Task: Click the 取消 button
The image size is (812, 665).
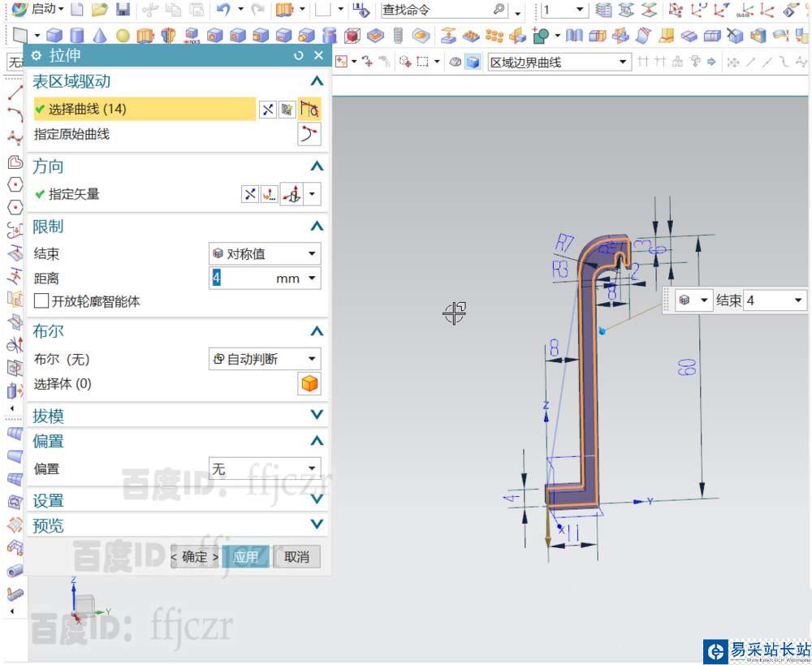Action: pyautogui.click(x=296, y=557)
